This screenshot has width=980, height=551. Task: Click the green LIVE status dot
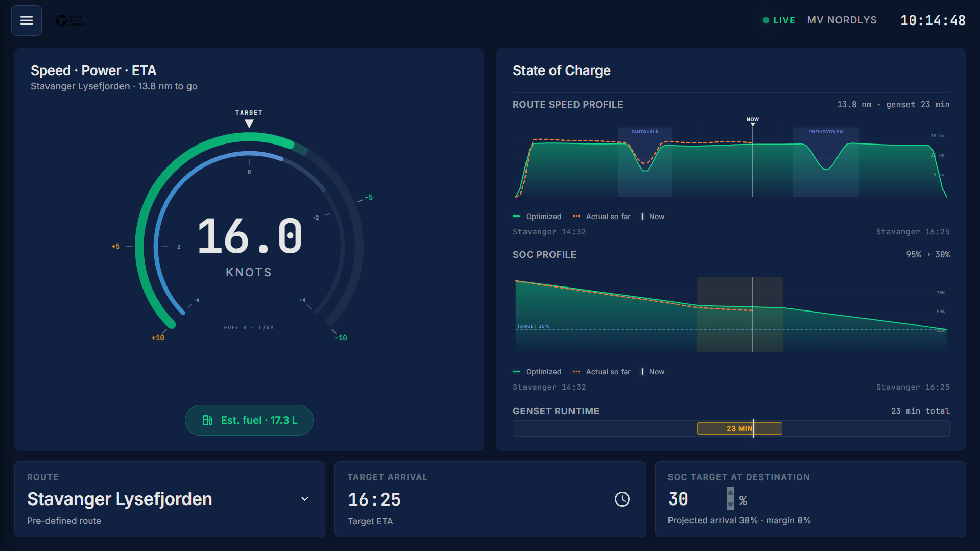point(766,20)
